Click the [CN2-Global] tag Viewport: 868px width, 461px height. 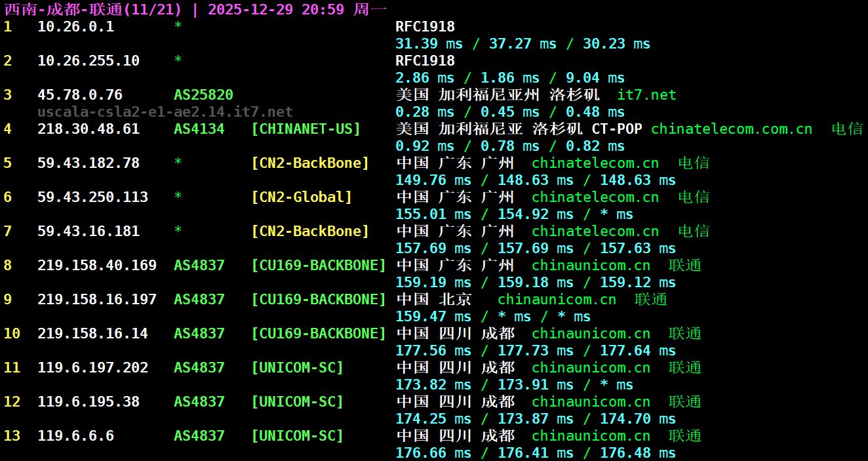(x=302, y=197)
